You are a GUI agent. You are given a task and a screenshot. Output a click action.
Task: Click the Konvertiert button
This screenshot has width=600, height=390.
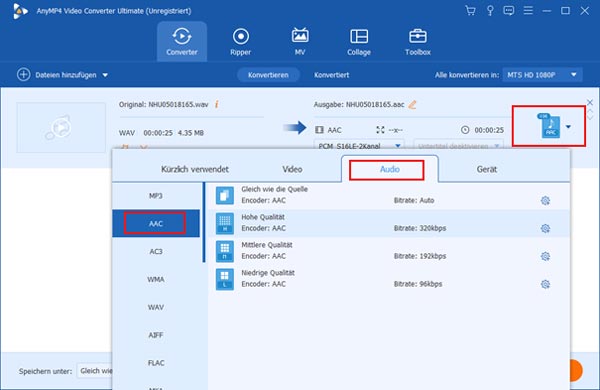[x=331, y=75]
